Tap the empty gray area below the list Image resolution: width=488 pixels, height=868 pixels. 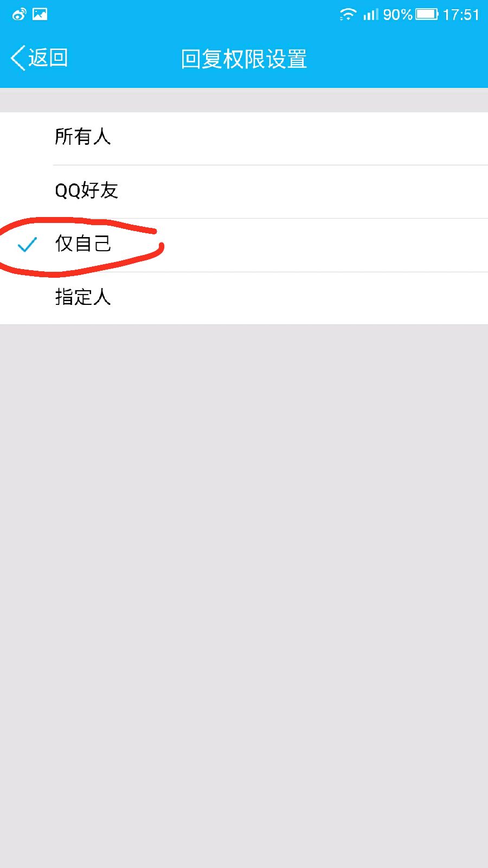(x=244, y=597)
